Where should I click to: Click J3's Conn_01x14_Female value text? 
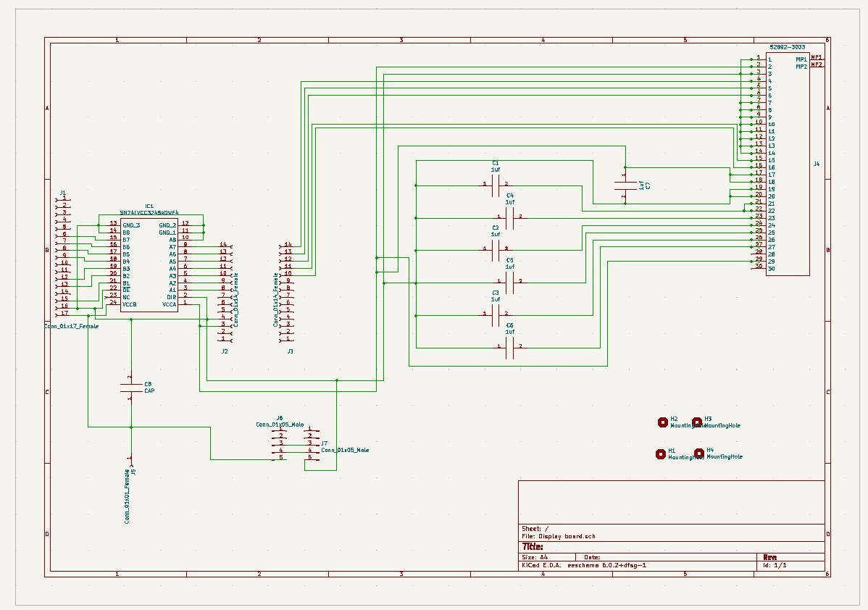click(275, 299)
